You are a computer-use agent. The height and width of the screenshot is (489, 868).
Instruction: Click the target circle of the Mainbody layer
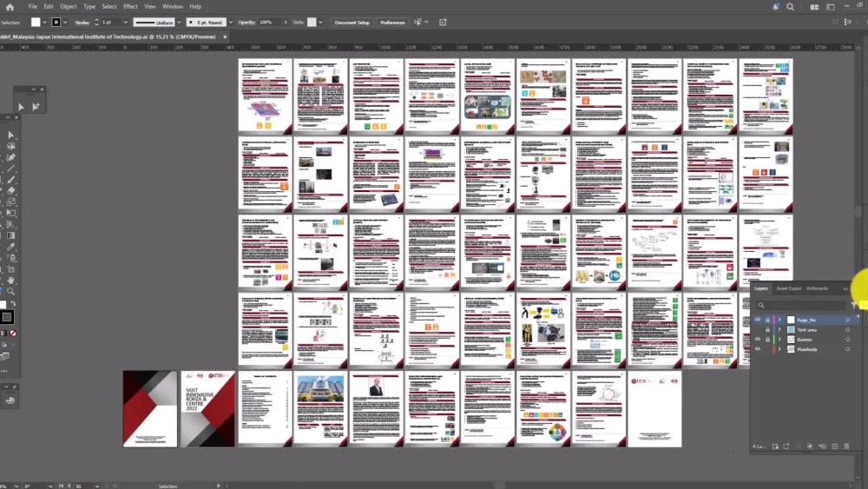847,349
